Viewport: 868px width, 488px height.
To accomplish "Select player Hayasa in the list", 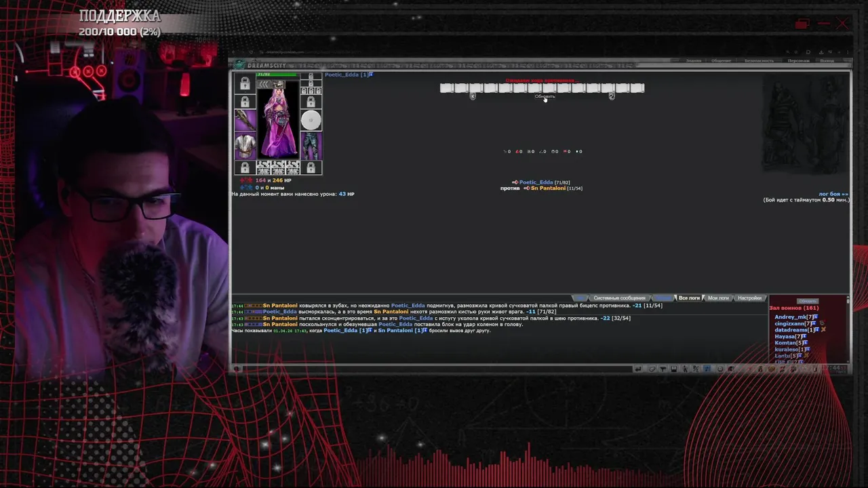I will click(x=785, y=336).
